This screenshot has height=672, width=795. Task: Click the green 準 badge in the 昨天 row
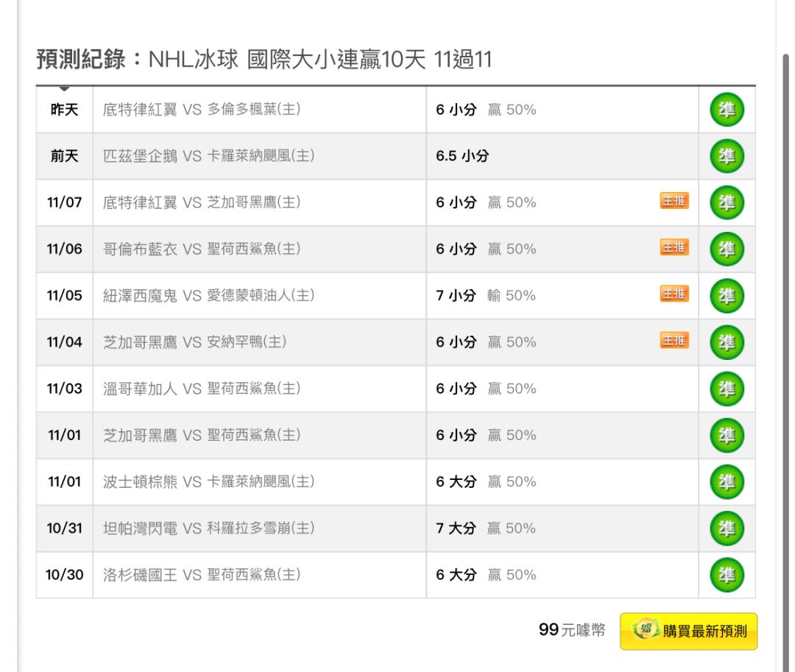point(727,110)
